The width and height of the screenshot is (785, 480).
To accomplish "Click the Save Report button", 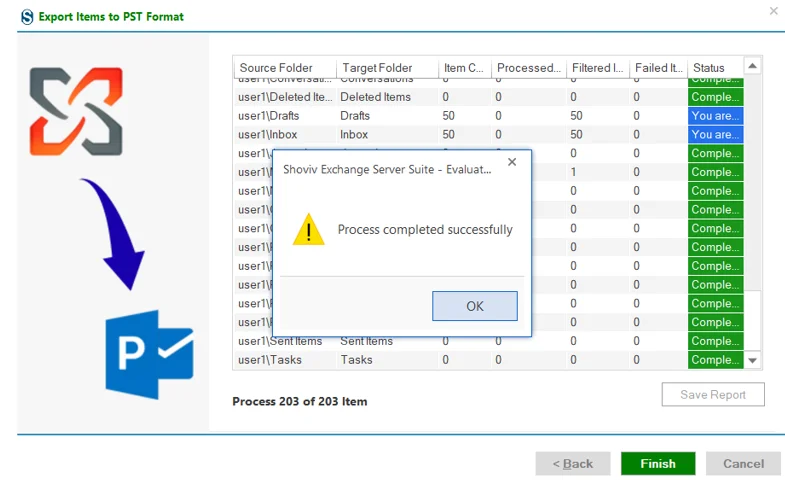I will coord(713,394).
